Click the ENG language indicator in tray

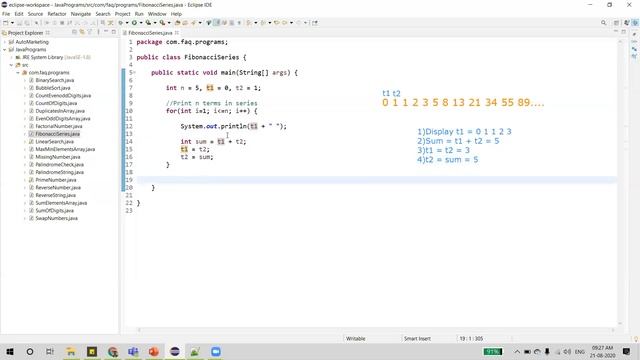pyautogui.click(x=580, y=351)
